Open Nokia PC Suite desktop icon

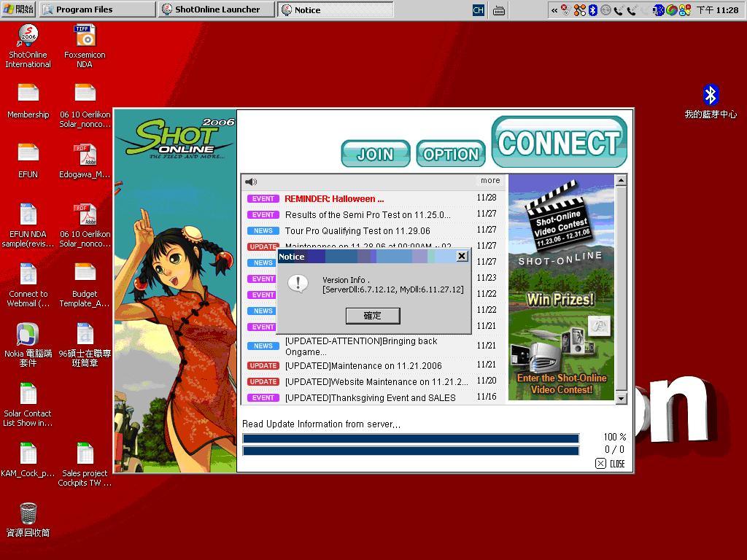(28, 335)
